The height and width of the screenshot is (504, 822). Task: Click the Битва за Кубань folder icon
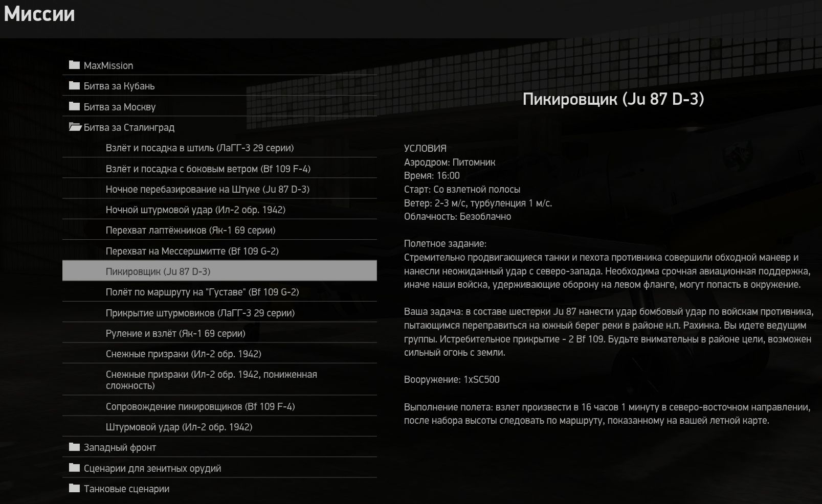point(75,85)
